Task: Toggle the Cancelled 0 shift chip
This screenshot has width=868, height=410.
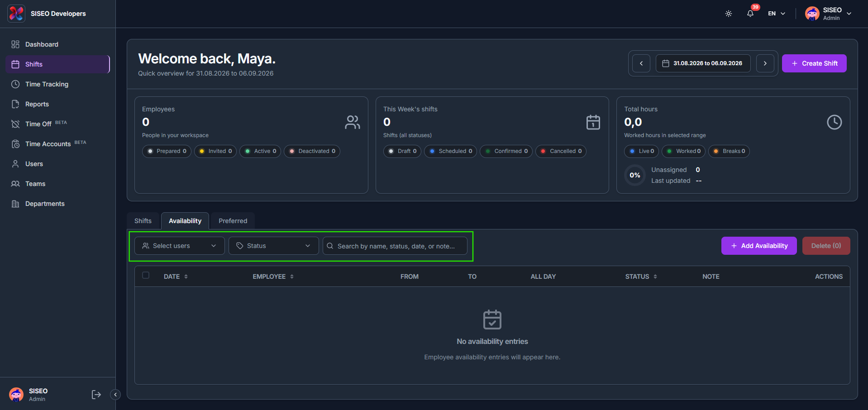Action: coord(561,151)
